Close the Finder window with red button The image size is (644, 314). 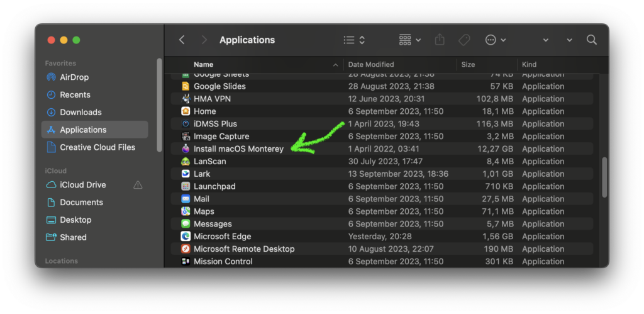click(x=52, y=40)
